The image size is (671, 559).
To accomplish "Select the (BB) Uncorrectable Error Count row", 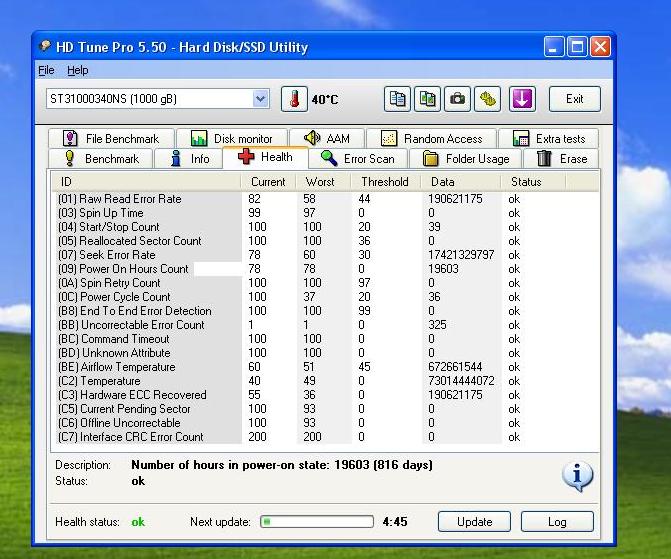I will point(325,325).
